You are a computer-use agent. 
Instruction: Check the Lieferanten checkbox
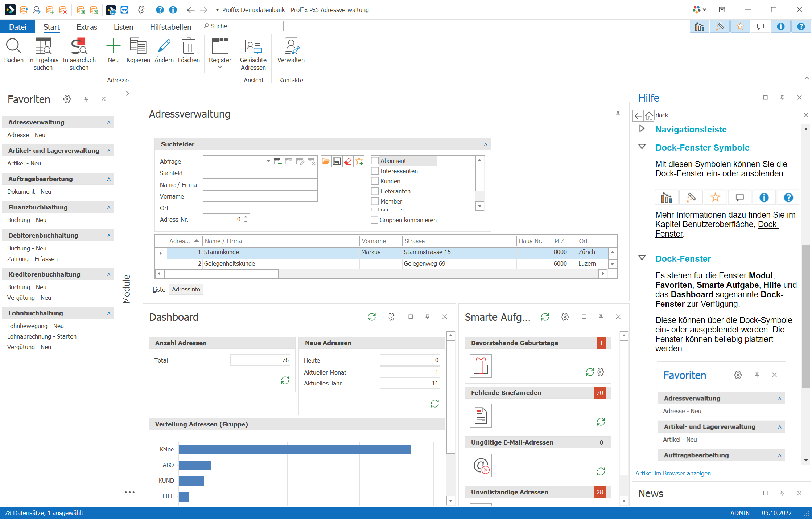point(375,191)
